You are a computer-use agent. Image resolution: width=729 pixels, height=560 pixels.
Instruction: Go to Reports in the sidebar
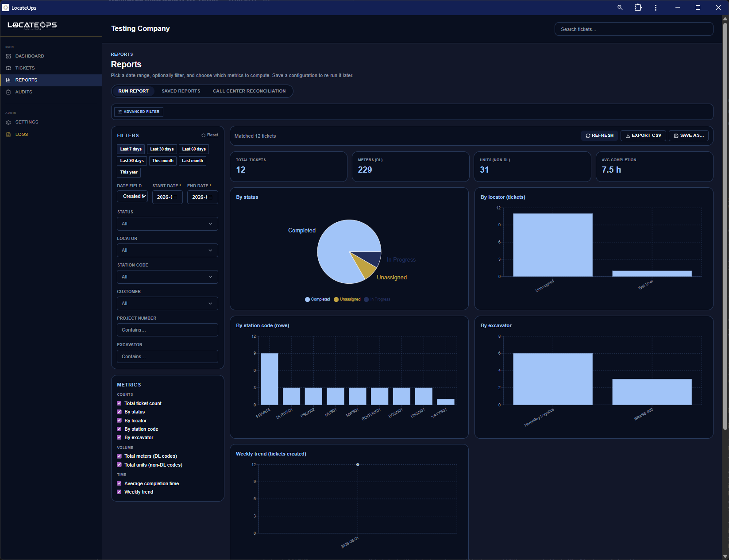51,80
